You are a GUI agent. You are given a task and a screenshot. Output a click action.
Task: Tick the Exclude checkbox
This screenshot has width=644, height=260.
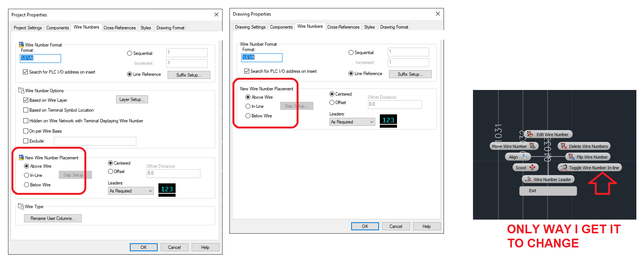coord(26,141)
